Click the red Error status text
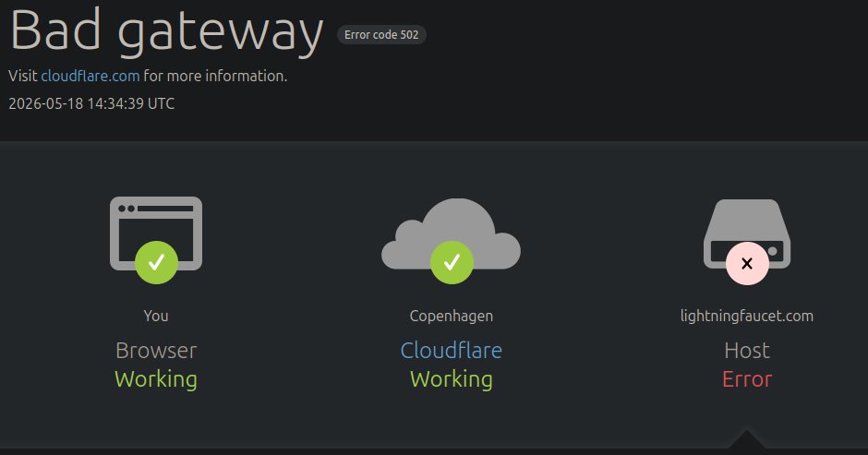The width and height of the screenshot is (868, 455). pos(747,379)
